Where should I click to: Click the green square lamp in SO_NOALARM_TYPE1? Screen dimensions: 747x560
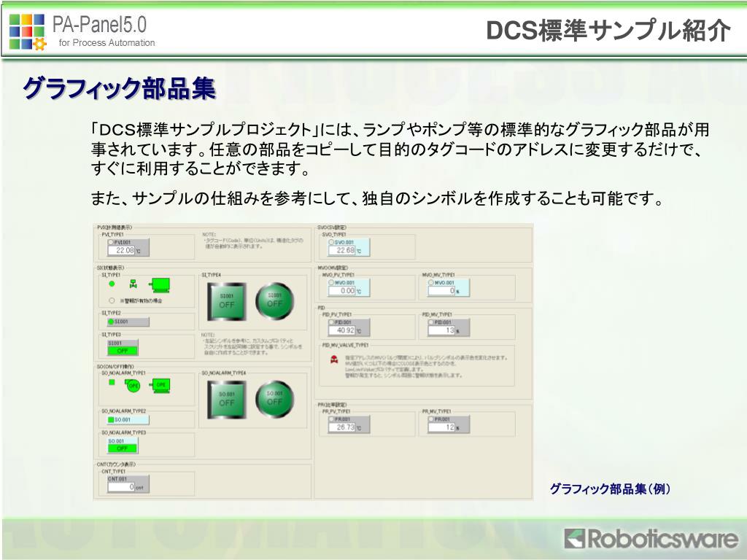(x=112, y=382)
